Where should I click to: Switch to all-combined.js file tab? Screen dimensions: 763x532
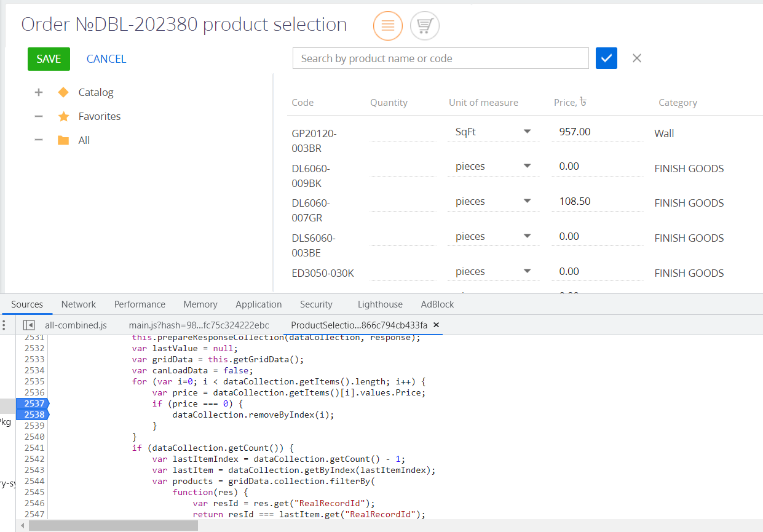[x=76, y=325]
